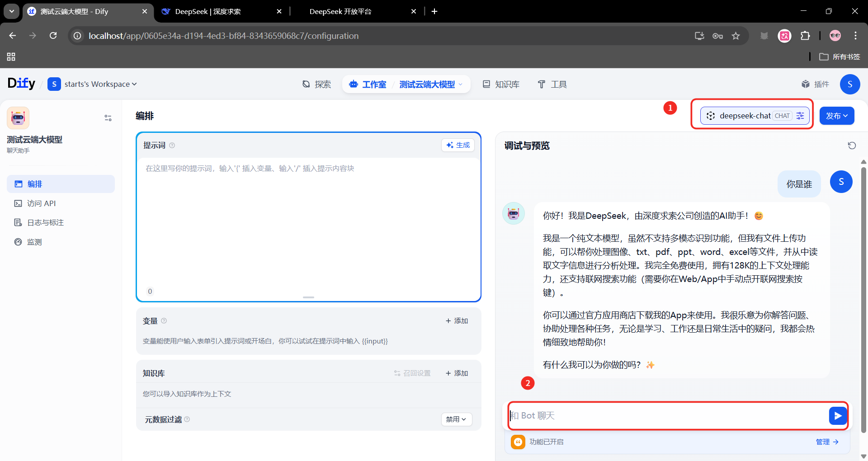The width and height of the screenshot is (868, 461).
Task: Open the browser extensions puzzle icon
Action: pos(805,36)
